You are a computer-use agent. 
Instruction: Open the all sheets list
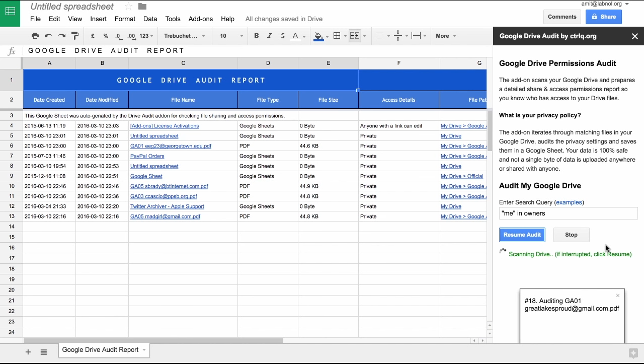44,352
